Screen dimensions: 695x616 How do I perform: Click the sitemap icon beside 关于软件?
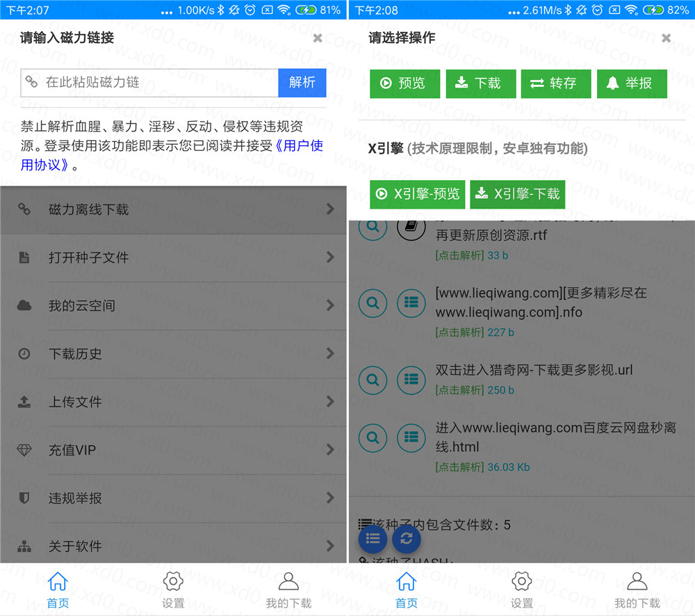24,546
